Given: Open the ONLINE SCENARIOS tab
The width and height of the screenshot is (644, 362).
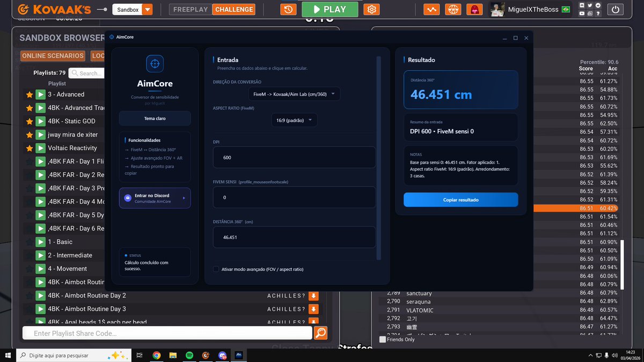Looking at the screenshot, I should (53, 56).
